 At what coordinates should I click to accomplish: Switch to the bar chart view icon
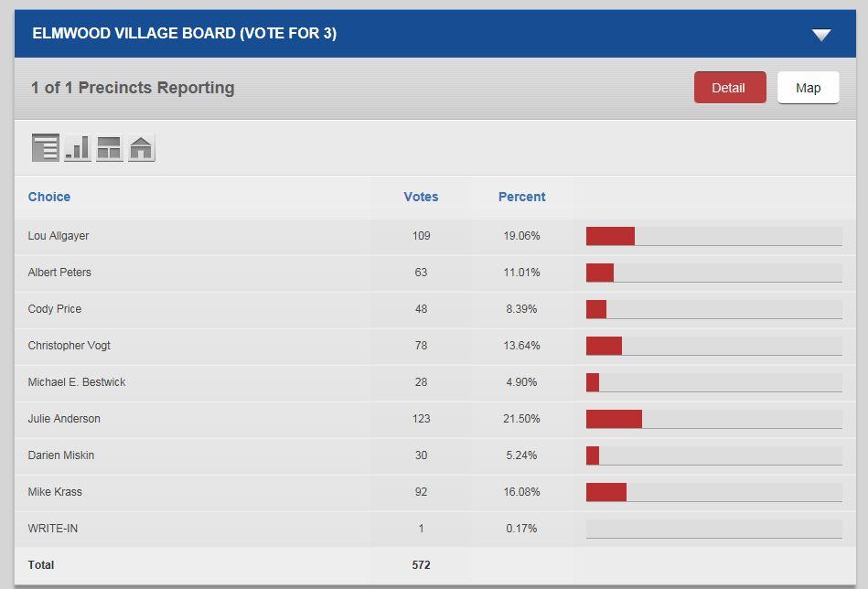tap(78, 148)
